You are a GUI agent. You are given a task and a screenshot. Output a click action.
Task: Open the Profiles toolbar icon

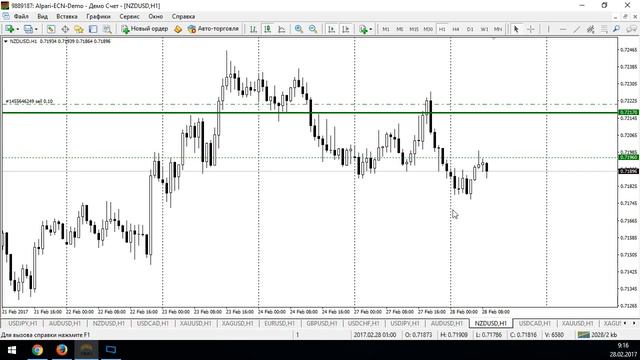click(x=28, y=29)
